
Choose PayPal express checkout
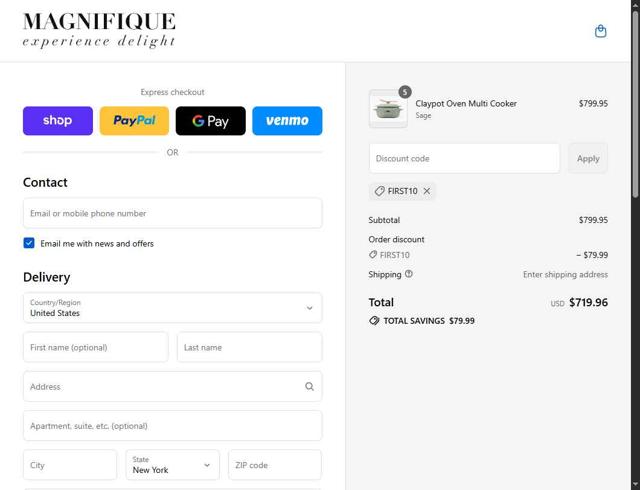click(x=134, y=121)
